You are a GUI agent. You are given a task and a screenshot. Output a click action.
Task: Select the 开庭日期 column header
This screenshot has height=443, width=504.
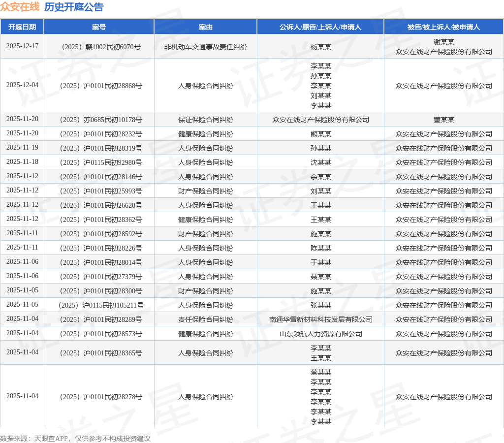pyautogui.click(x=22, y=27)
